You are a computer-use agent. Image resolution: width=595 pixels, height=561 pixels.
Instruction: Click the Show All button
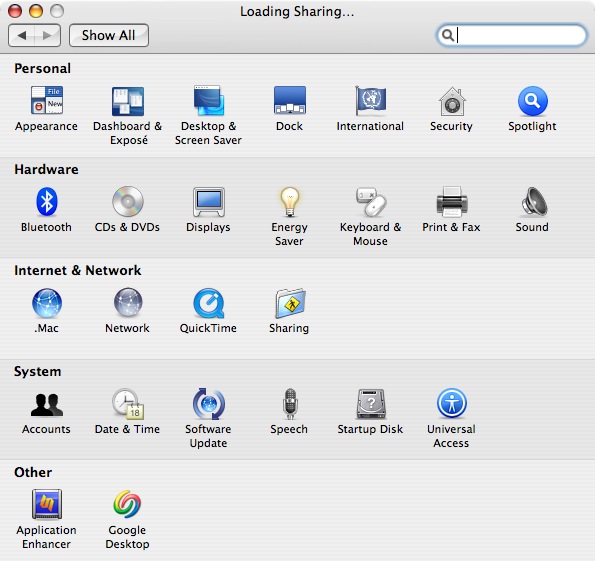pos(109,35)
